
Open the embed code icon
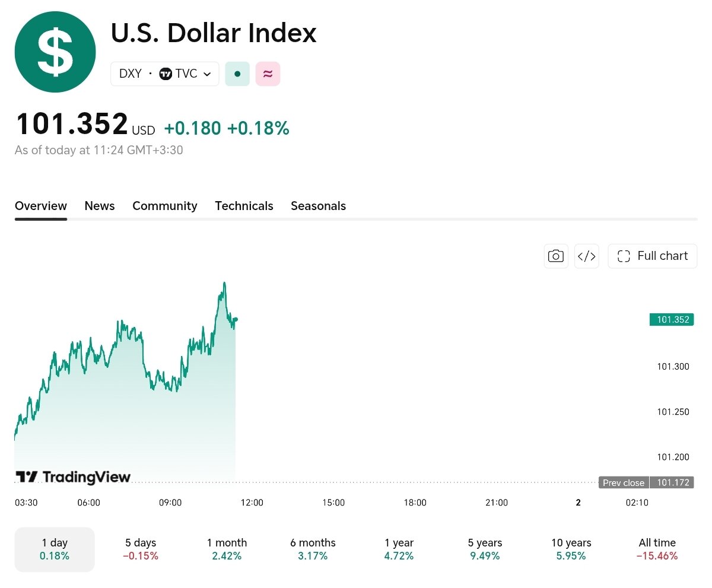587,256
